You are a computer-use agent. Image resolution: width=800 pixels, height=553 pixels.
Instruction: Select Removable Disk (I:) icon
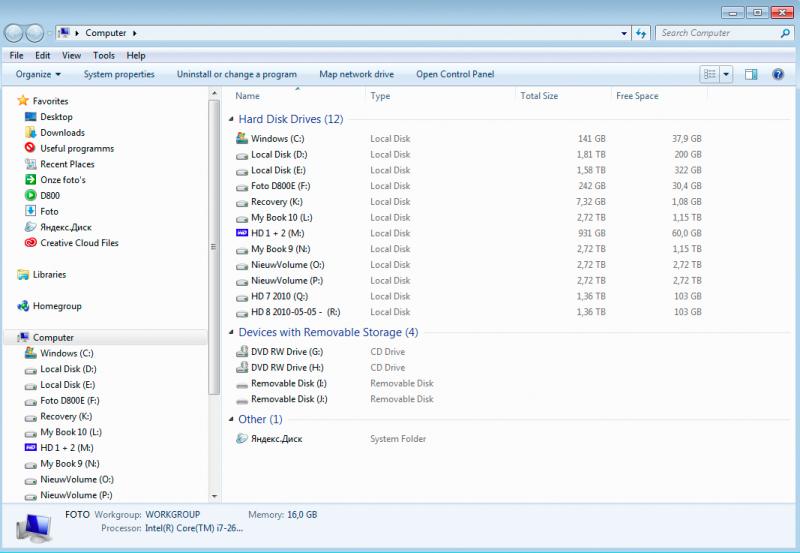[242, 385]
